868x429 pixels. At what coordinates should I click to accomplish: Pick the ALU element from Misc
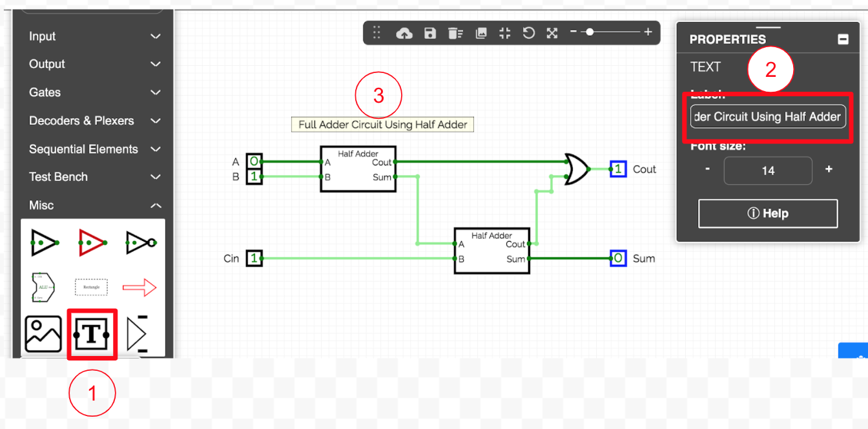[x=43, y=288]
